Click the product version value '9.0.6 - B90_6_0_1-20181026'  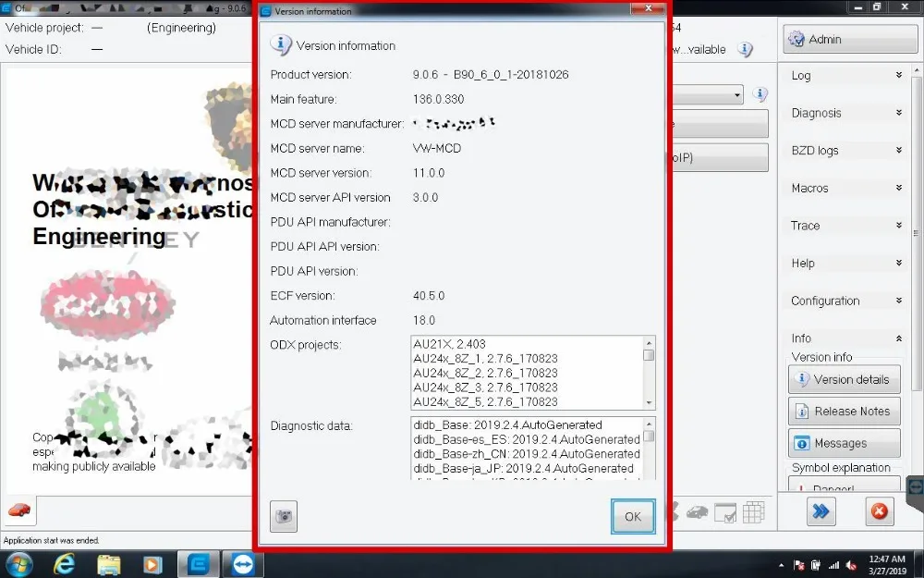pyautogui.click(x=491, y=74)
